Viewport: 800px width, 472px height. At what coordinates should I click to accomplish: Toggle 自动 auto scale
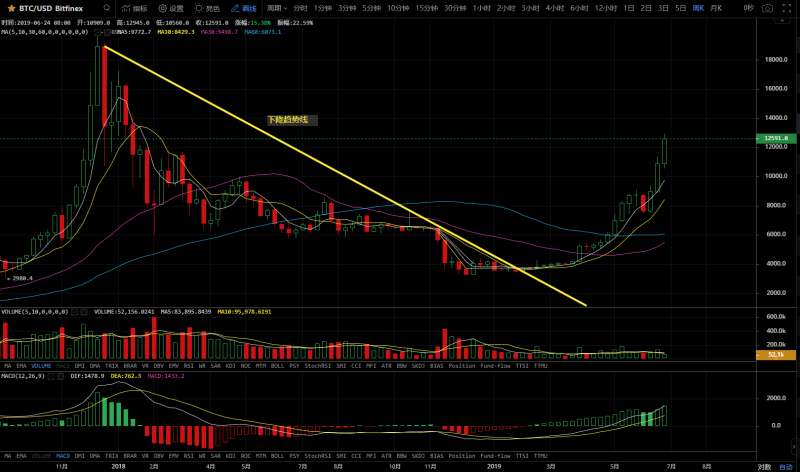[x=786, y=466]
